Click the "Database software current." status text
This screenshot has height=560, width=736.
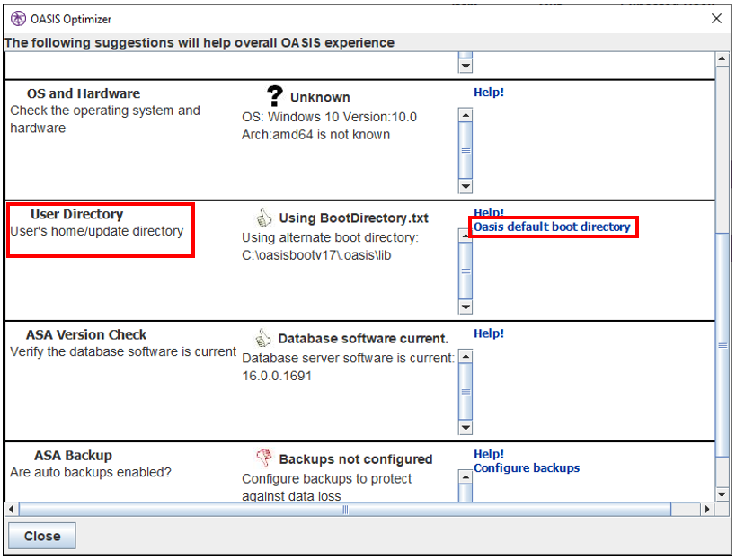[x=363, y=339]
